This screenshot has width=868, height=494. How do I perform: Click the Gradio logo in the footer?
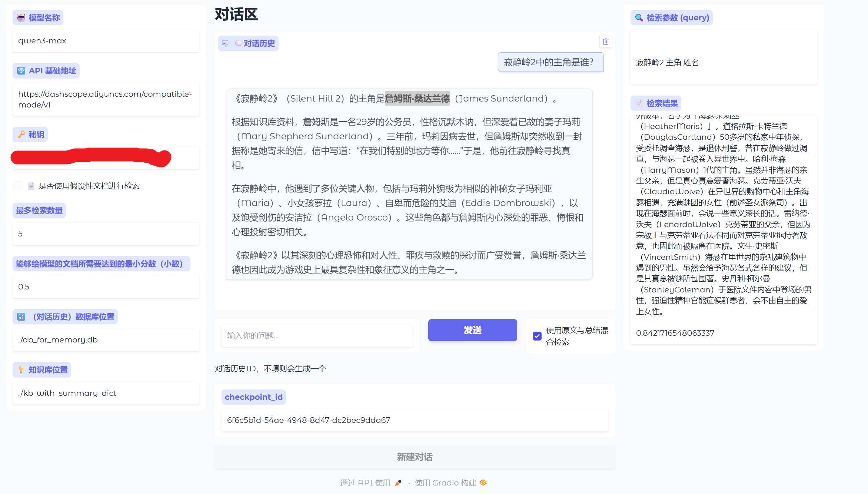point(483,483)
